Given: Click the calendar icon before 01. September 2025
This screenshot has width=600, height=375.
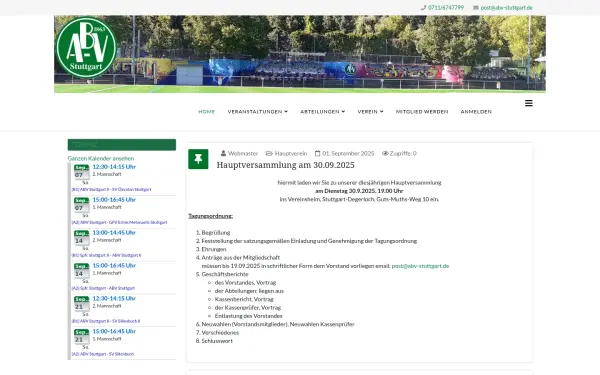Looking at the screenshot, I should [x=318, y=153].
